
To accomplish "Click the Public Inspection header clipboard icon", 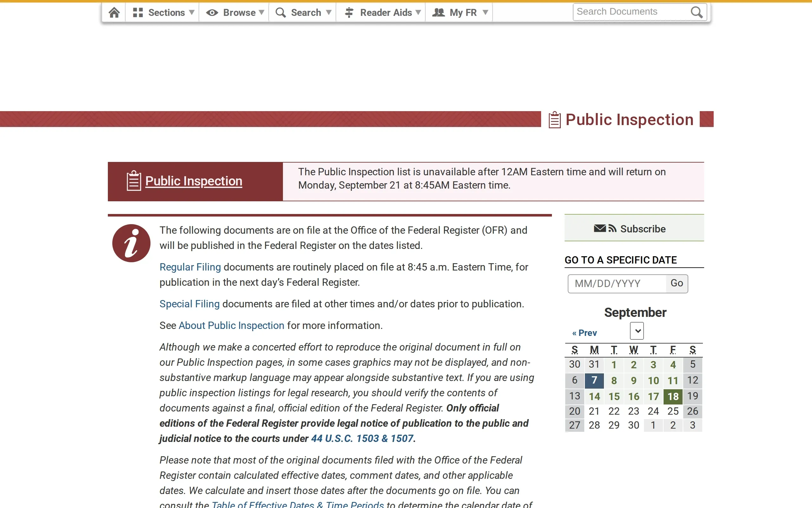I will coord(555,120).
